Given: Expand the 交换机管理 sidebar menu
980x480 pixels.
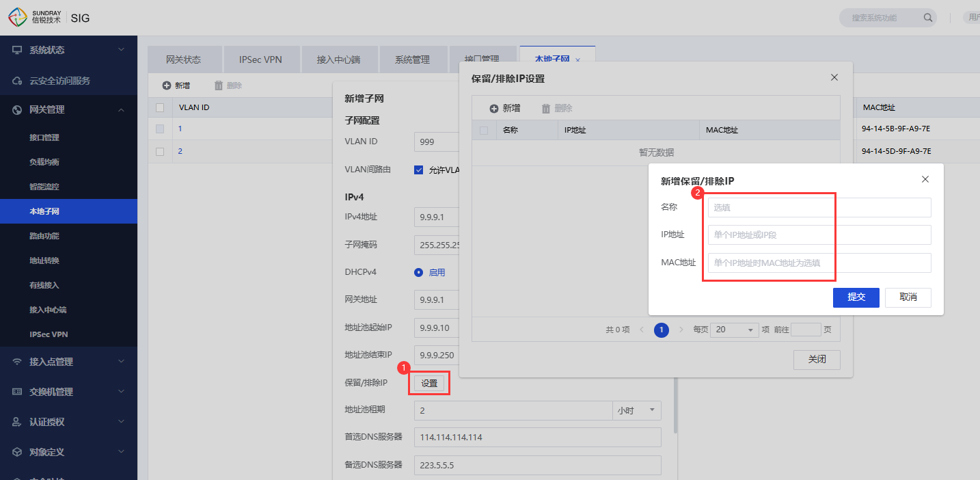Looking at the screenshot, I should point(121,392).
